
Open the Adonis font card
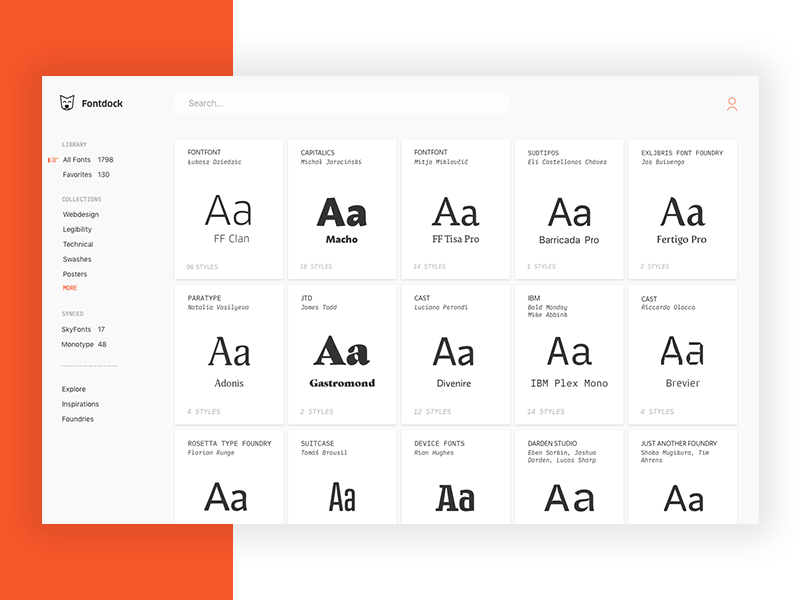(x=229, y=355)
